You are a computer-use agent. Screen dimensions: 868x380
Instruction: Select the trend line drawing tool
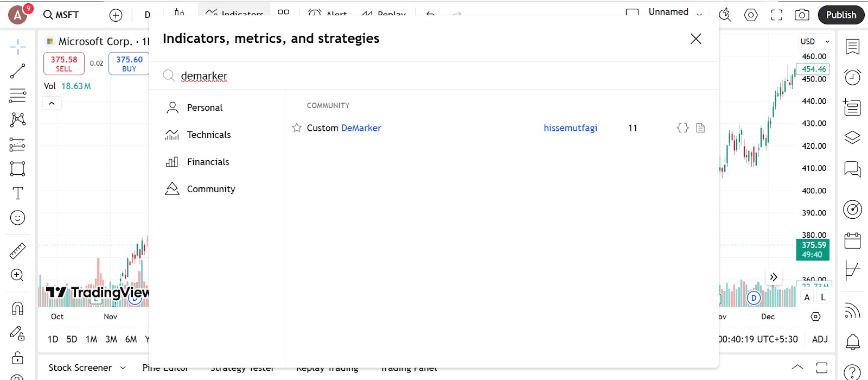[18, 71]
